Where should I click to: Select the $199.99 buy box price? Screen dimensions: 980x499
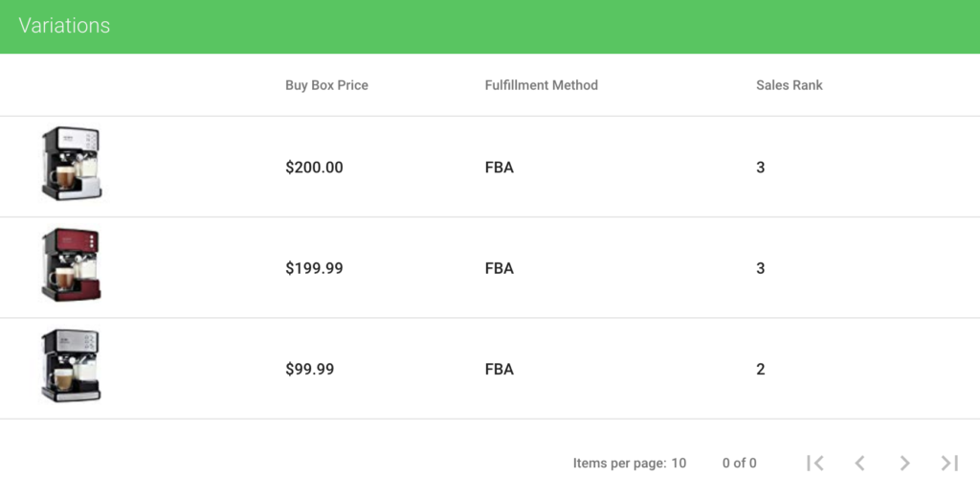tap(314, 268)
